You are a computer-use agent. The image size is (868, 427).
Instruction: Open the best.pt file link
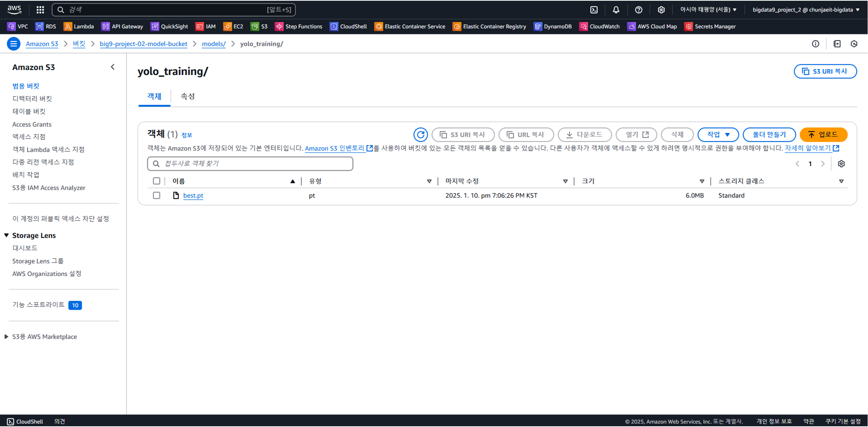pyautogui.click(x=193, y=196)
